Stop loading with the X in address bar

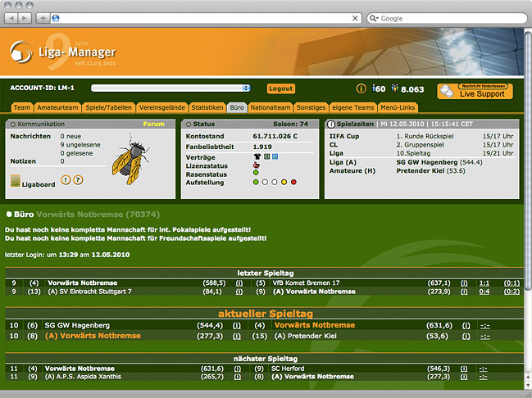[355, 18]
